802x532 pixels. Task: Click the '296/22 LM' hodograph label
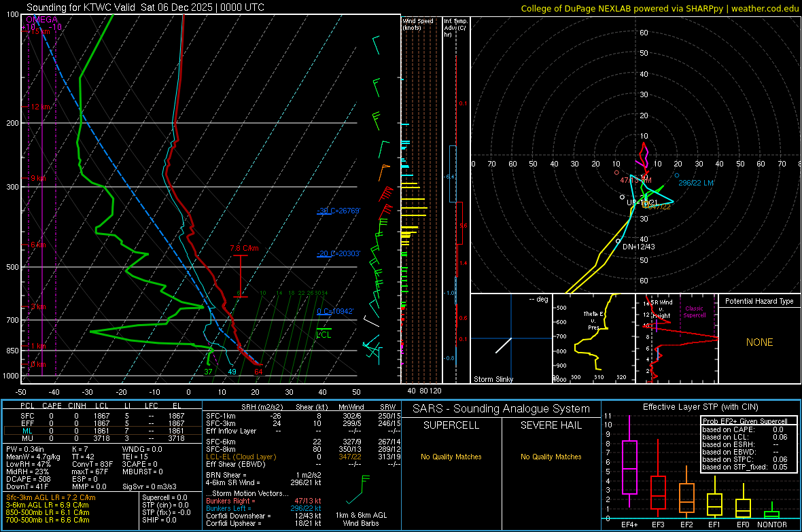click(696, 183)
